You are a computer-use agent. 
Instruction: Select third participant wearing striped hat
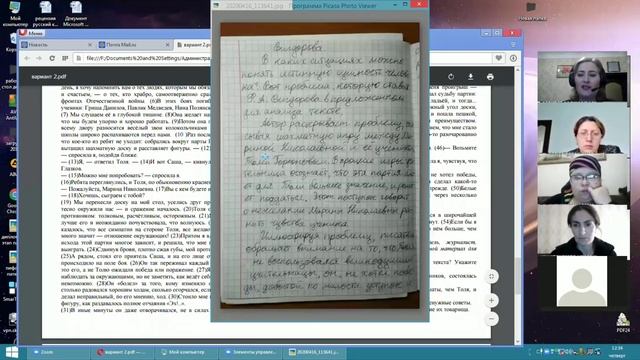pos(582,179)
